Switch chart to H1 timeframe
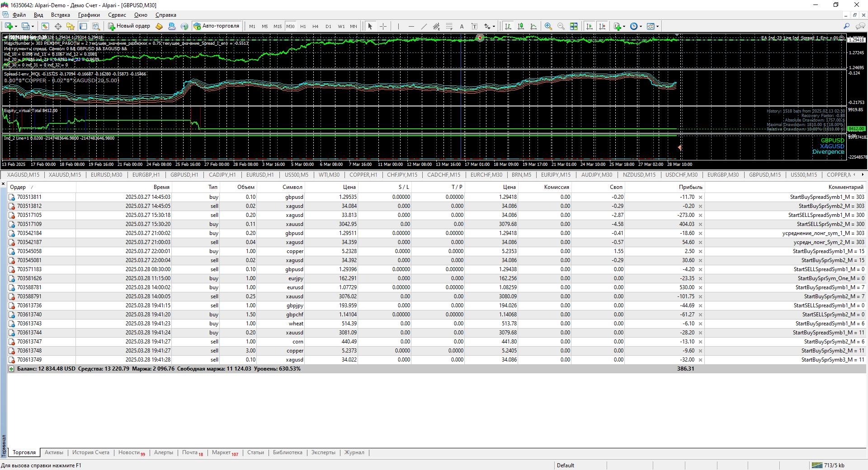The image size is (868, 470). point(303,26)
